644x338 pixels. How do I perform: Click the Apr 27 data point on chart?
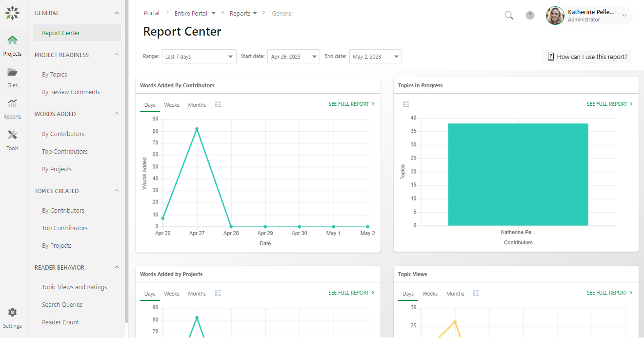click(197, 129)
